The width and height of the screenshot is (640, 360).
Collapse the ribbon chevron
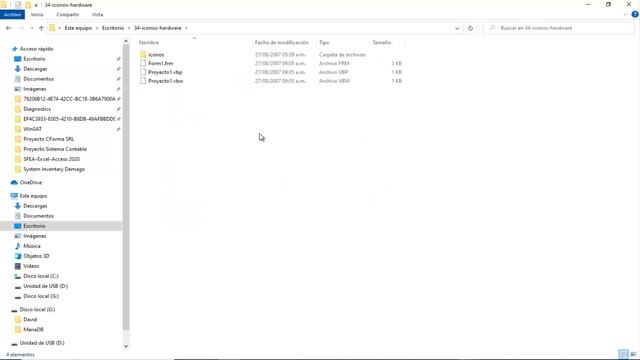[x=626, y=14]
